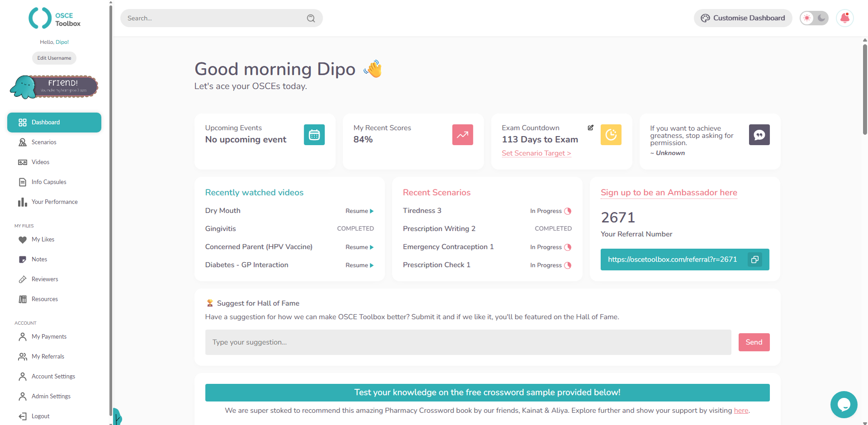The image size is (868, 425).
Task: Toggle light and dark mode switch
Action: click(x=814, y=18)
